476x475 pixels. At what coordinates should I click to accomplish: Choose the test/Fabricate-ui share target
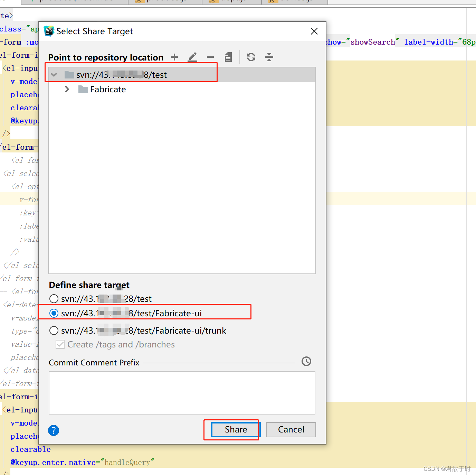tap(54, 313)
